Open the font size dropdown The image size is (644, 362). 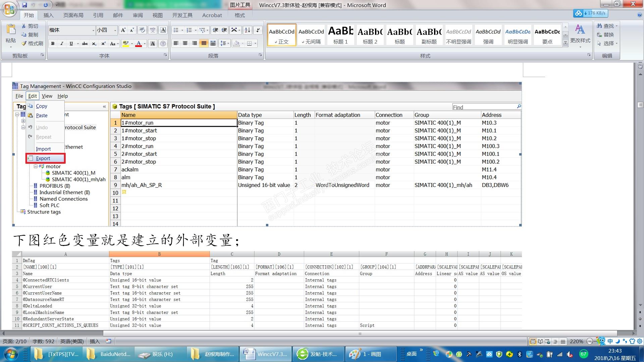[x=115, y=31]
